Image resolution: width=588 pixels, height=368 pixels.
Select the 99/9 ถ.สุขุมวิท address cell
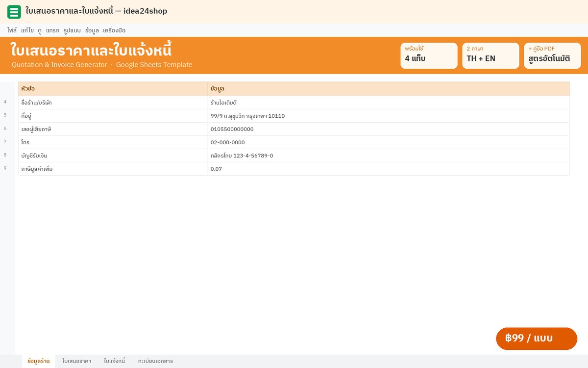389,116
